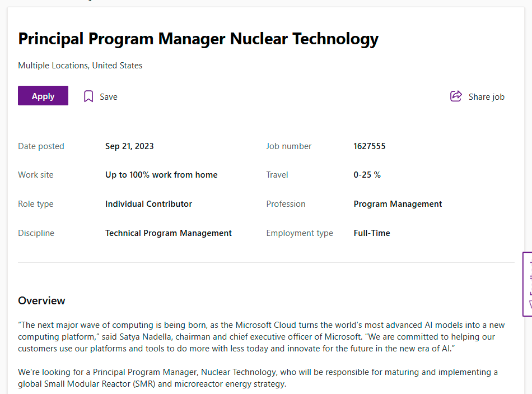Click the purple Apply button
The height and width of the screenshot is (394, 532).
tap(43, 96)
